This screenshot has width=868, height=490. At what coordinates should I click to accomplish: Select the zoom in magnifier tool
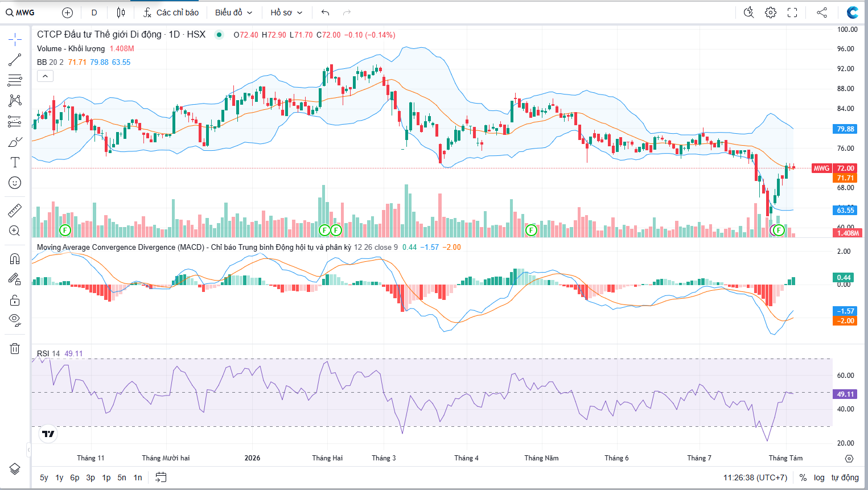coord(15,231)
